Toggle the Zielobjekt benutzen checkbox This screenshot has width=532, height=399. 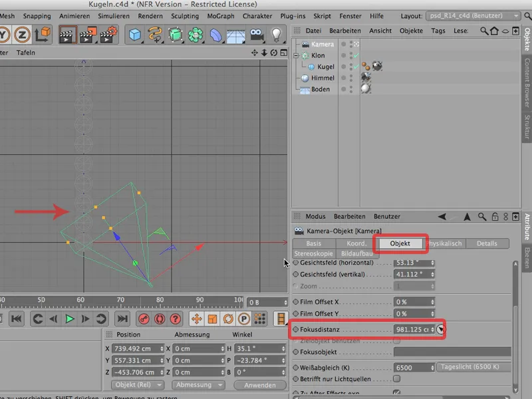click(396, 340)
